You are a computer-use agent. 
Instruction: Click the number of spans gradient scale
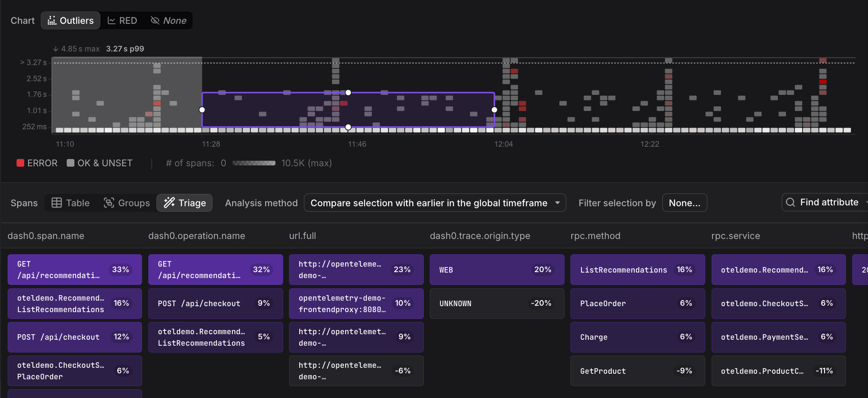[254, 163]
